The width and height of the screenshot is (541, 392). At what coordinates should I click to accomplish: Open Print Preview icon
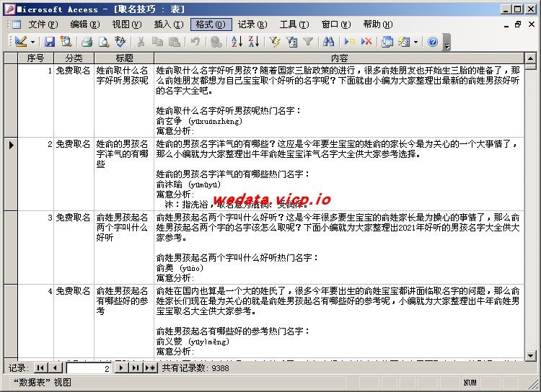tap(103, 42)
